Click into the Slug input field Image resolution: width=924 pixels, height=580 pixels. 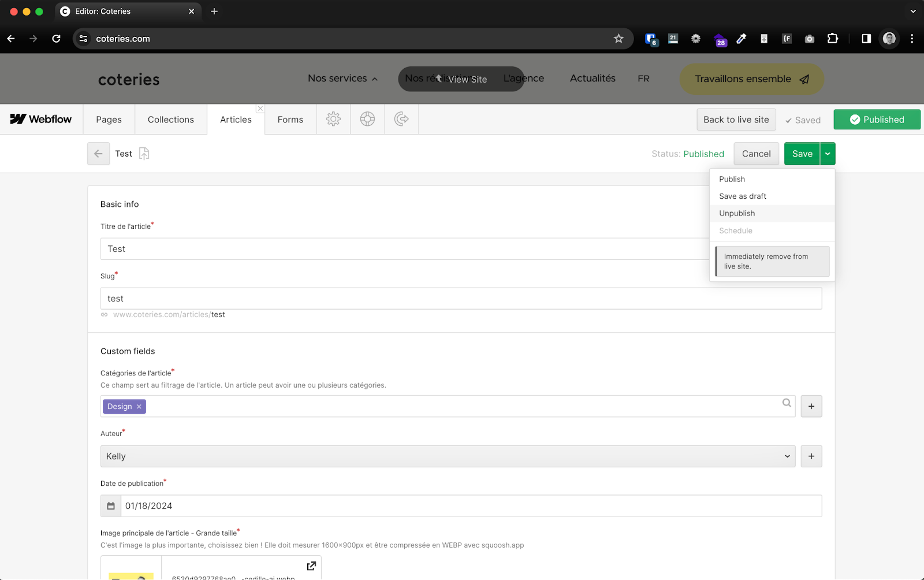coord(461,299)
